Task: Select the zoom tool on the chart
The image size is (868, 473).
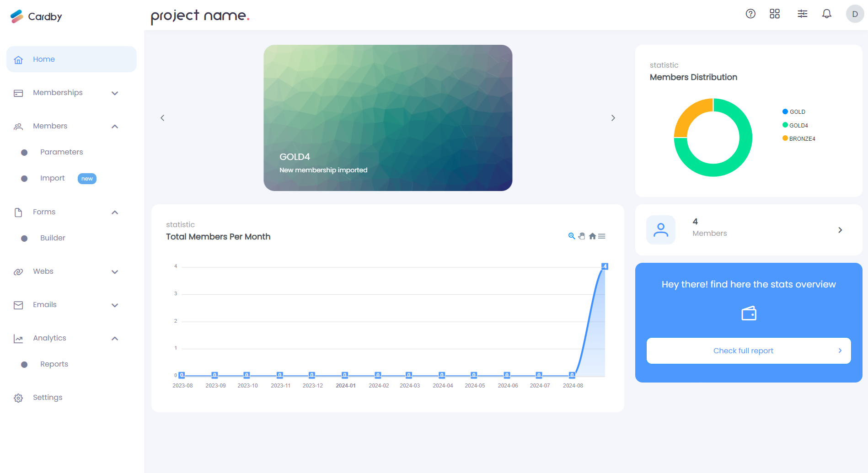Action: point(571,236)
